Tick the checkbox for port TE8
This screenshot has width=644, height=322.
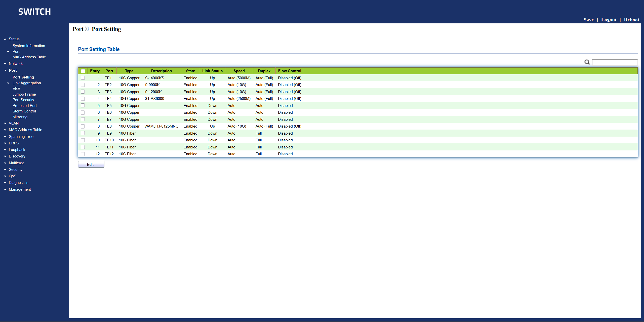pos(83,126)
